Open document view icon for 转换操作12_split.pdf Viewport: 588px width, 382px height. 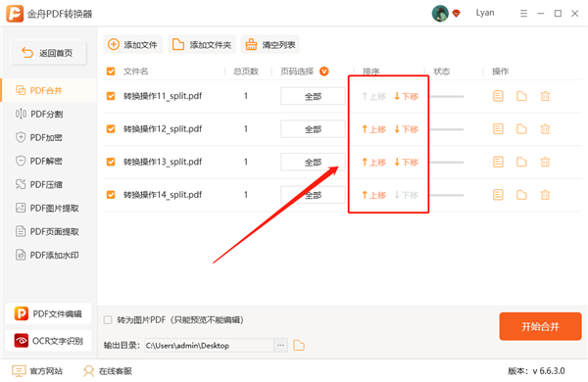498,129
